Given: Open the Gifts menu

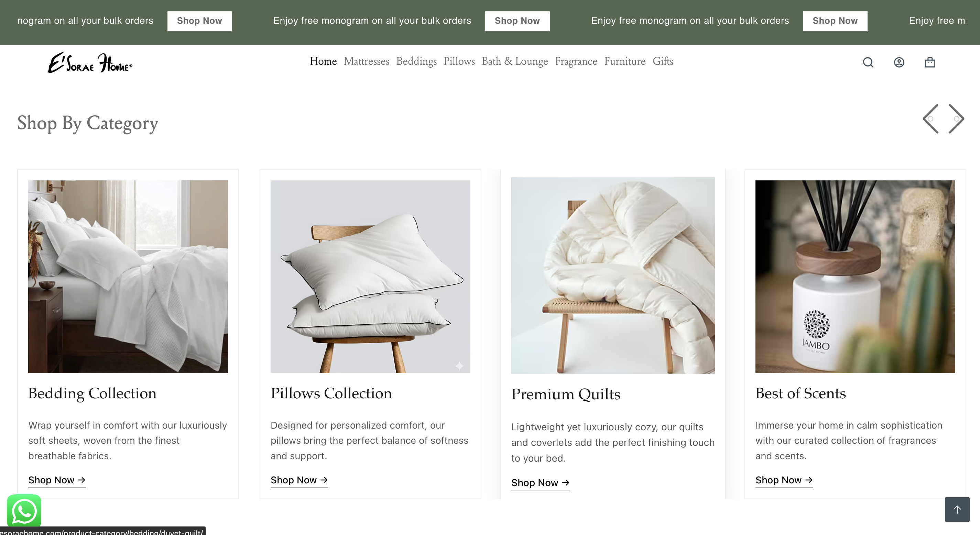Looking at the screenshot, I should 663,61.
